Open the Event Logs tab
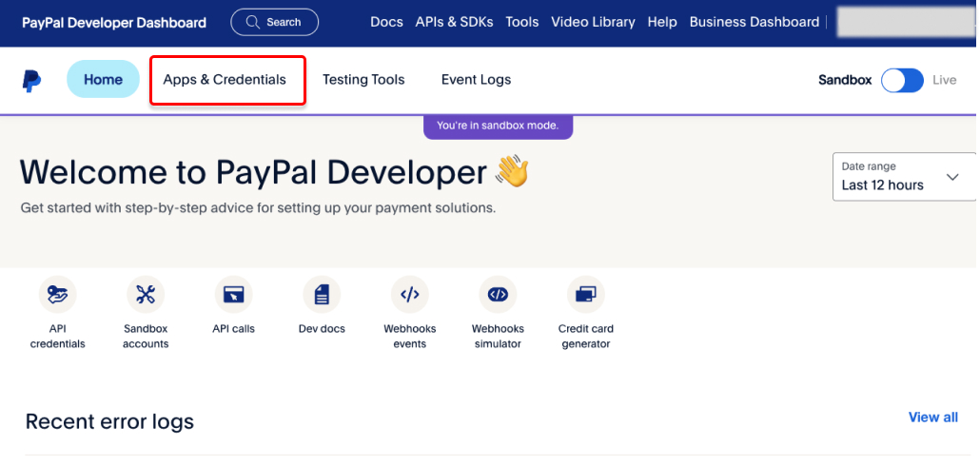Viewport: 980px width, 466px height. [477, 80]
